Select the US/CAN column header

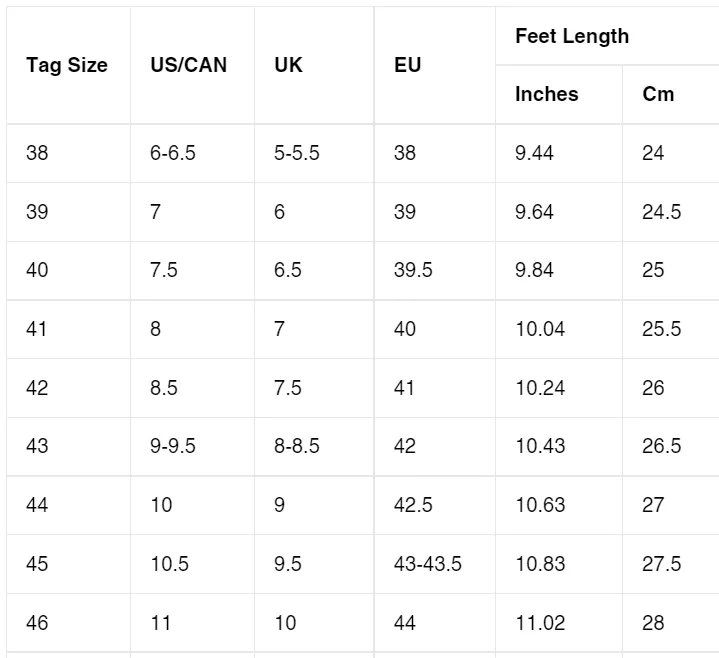(192, 65)
